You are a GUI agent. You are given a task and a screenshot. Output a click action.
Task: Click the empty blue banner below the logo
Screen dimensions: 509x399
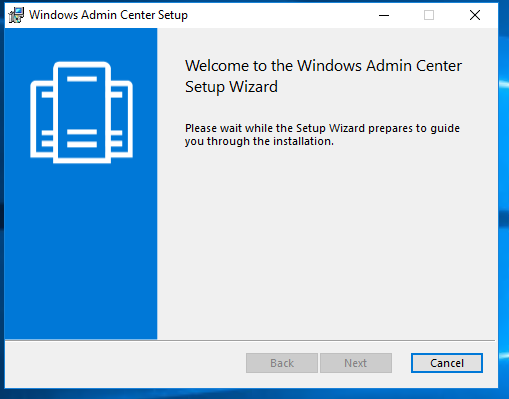81,250
